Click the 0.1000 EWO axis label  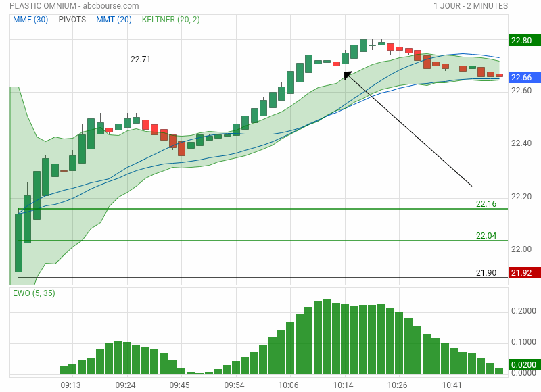(523, 342)
